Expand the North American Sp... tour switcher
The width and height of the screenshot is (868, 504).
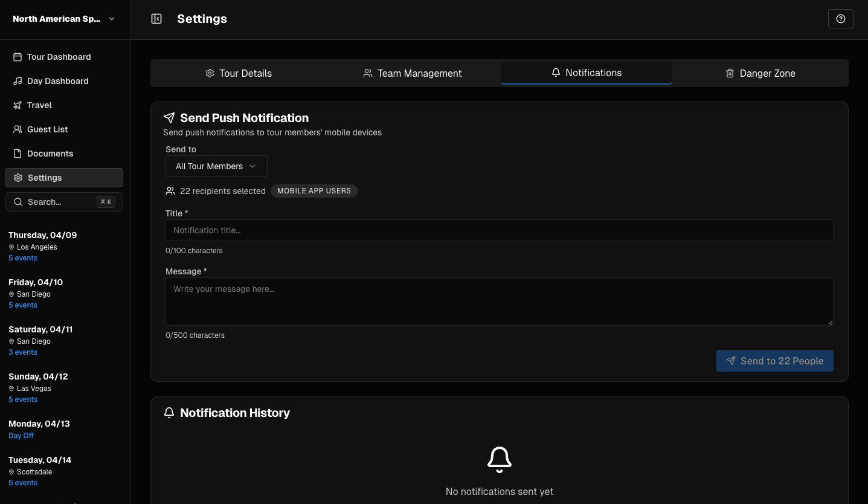63,19
